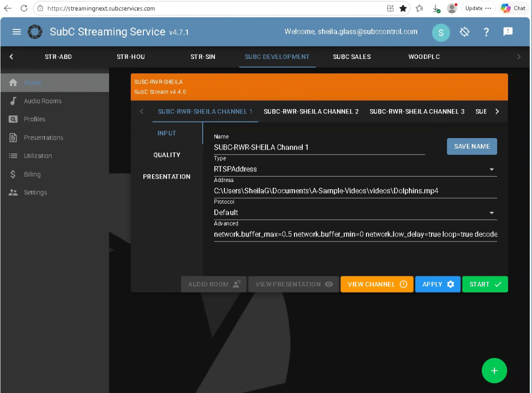Open Profiles in the sidebar
The image size is (532, 393).
click(55, 119)
